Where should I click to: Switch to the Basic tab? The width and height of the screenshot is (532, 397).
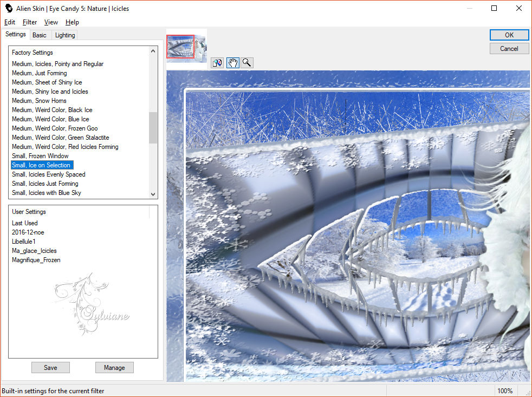(40, 35)
